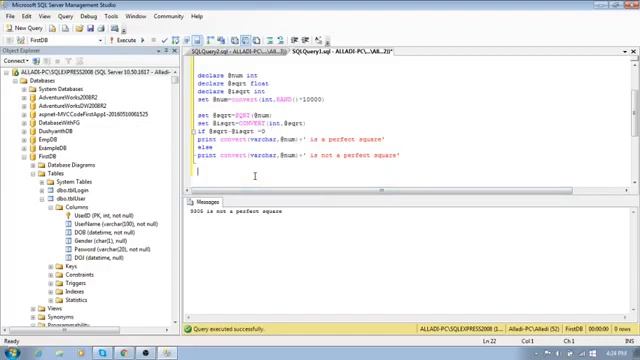This screenshot has height=360, width=640.
Task: Click the Object Explorer filter funnel icon
Action: (69, 61)
